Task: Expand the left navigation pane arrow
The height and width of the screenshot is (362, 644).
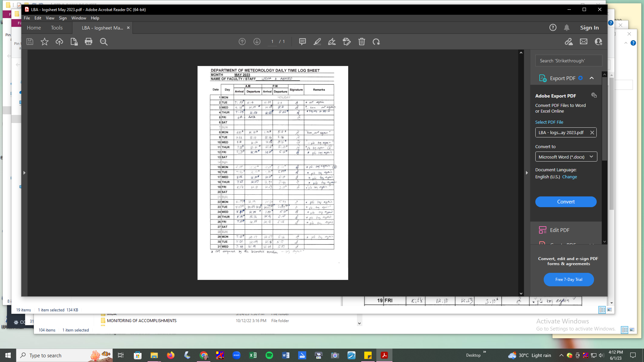Action: (24, 173)
